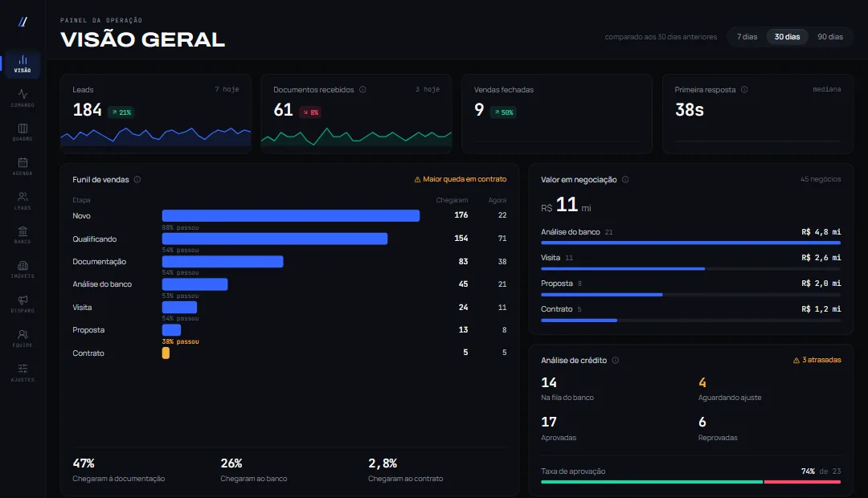The width and height of the screenshot is (868, 498).
Task: Click the Visita R$ 2,6 mi row
Action: [691, 262]
